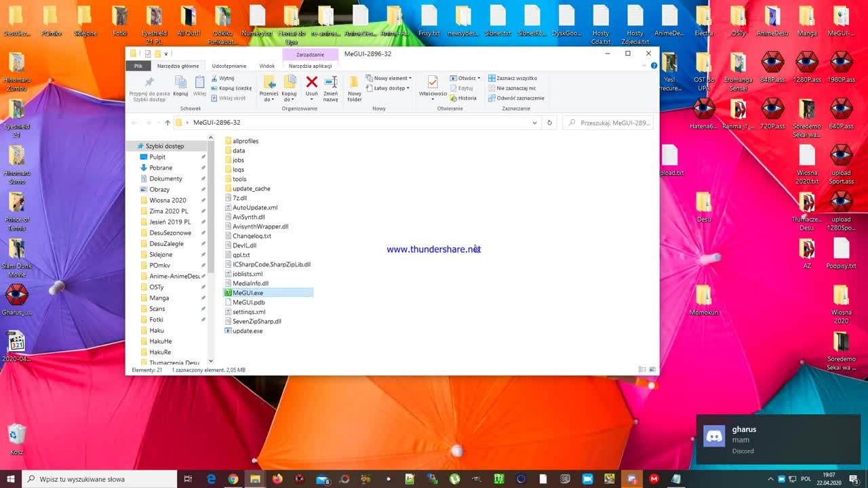Image resolution: width=868 pixels, height=488 pixels.
Task: Expand the Nowy element dropdown
Action: 389,78
